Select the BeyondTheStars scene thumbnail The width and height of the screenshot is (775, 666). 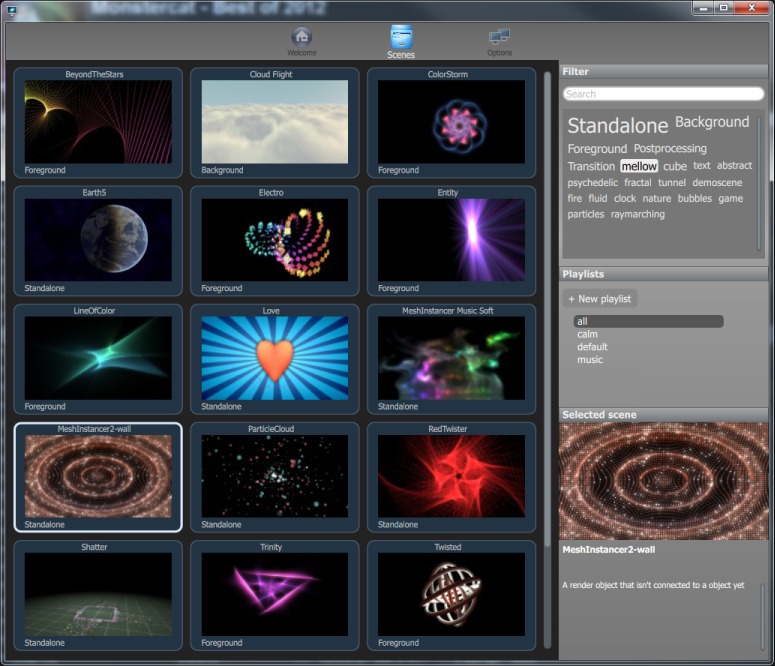tap(98, 122)
